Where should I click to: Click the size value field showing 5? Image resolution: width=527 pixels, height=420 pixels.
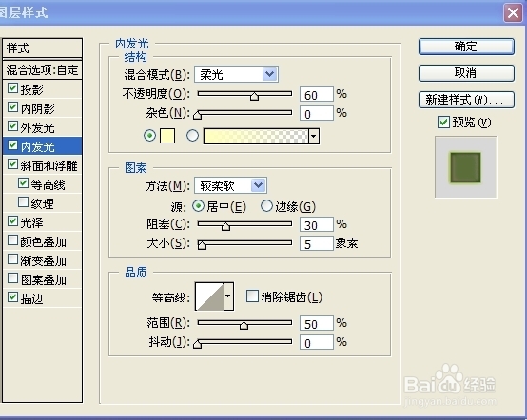[x=316, y=244]
